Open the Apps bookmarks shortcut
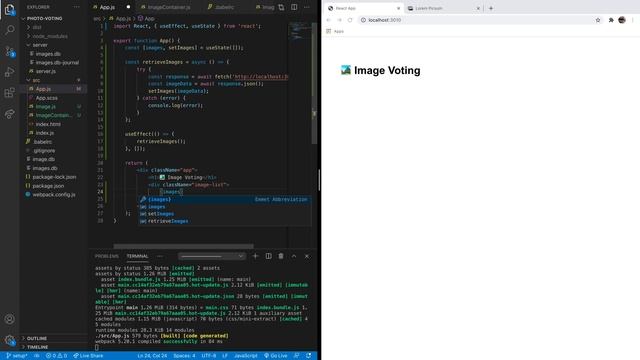Screen dimensions: 640x360 335,31
